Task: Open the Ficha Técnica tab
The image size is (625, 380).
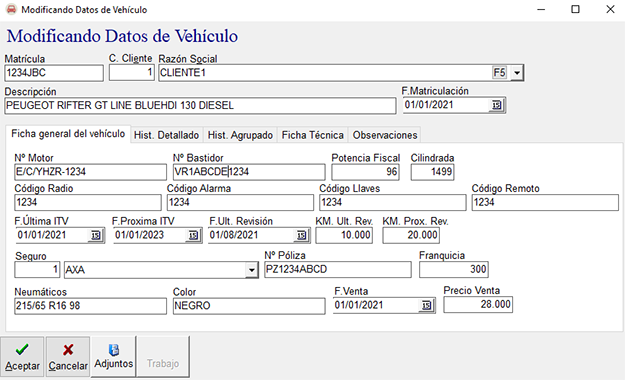Action: click(312, 135)
